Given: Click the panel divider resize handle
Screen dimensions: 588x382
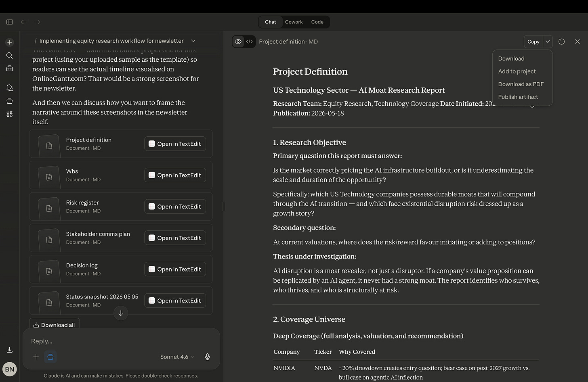Looking at the screenshot, I should pos(224,207).
